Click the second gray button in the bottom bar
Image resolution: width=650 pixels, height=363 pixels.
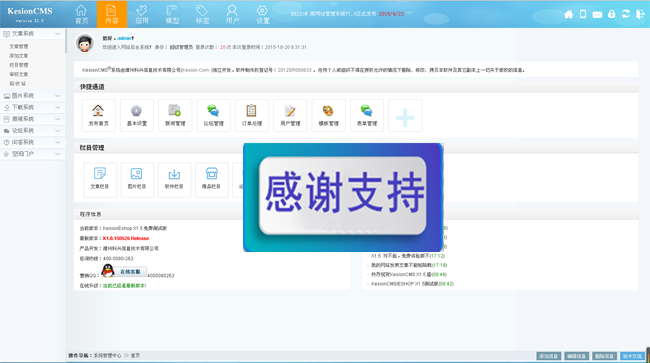576,356
